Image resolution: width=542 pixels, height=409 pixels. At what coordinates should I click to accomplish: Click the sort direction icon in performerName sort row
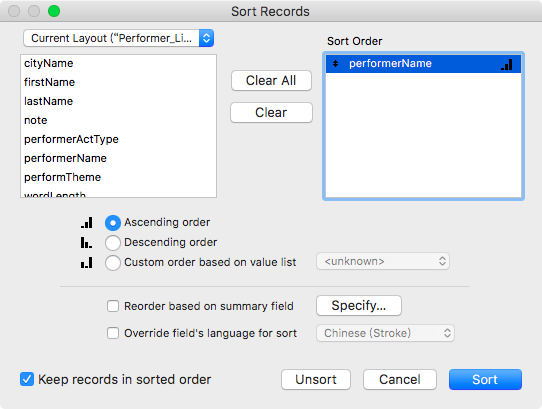pyautogui.click(x=507, y=64)
